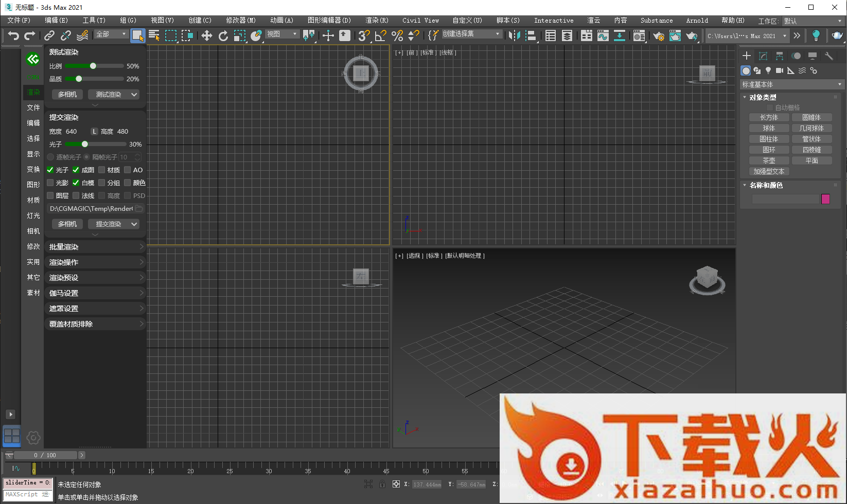The height and width of the screenshot is (504, 847).
Task: Open the Create panel plus icon
Action: pos(747,56)
